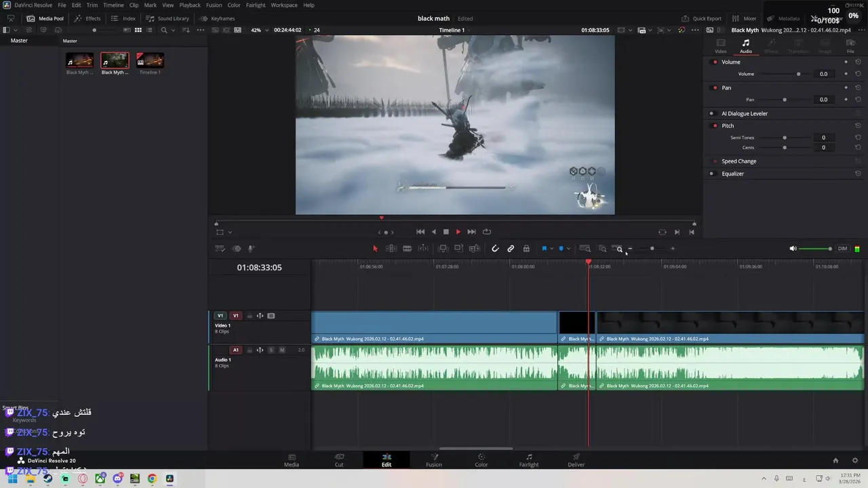The width and height of the screenshot is (868, 488).
Task: Click the voiceover microphone icon in timeline toolbar
Action: click(251, 249)
